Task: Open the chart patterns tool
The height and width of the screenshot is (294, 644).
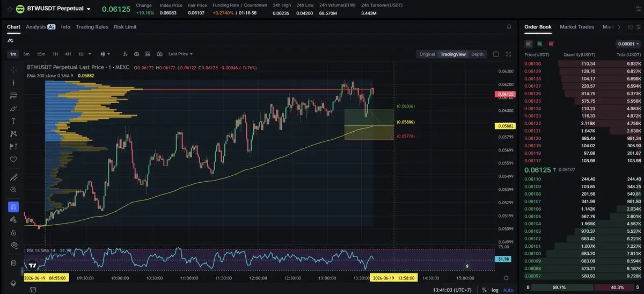Action: tap(13, 134)
